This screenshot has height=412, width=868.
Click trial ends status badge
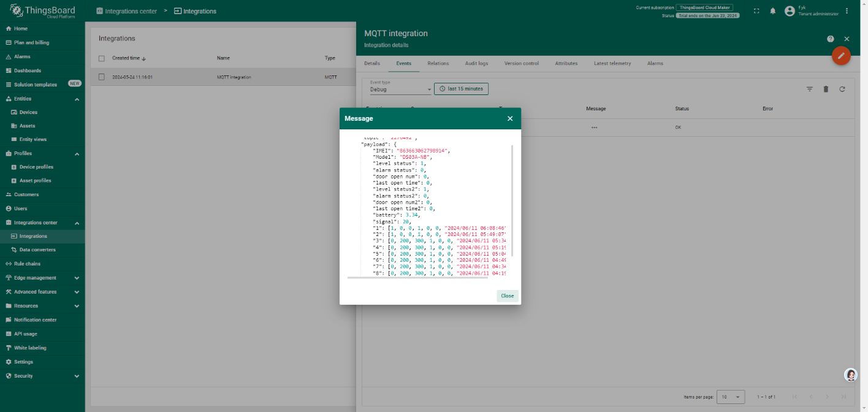[707, 15]
